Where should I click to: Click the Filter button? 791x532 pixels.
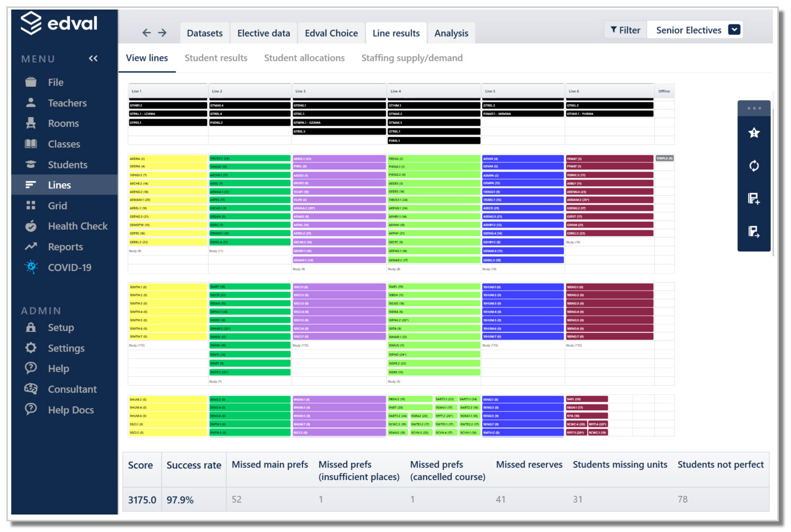pos(625,30)
